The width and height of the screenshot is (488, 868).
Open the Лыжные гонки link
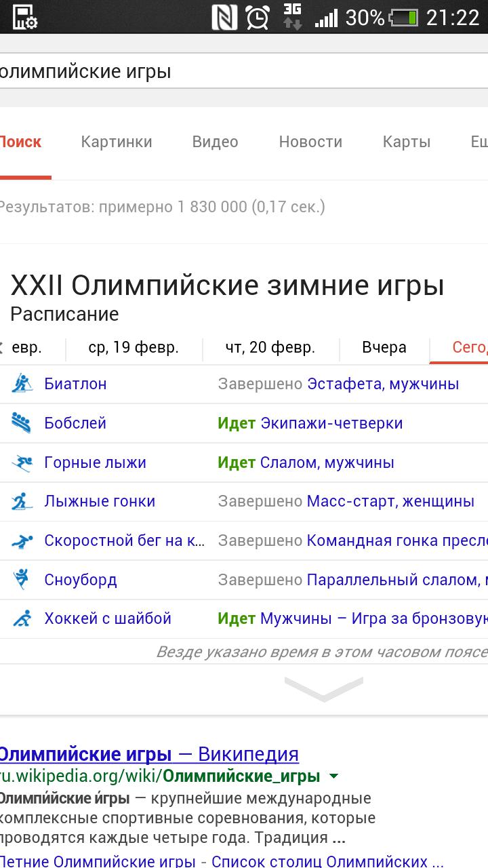100,502
